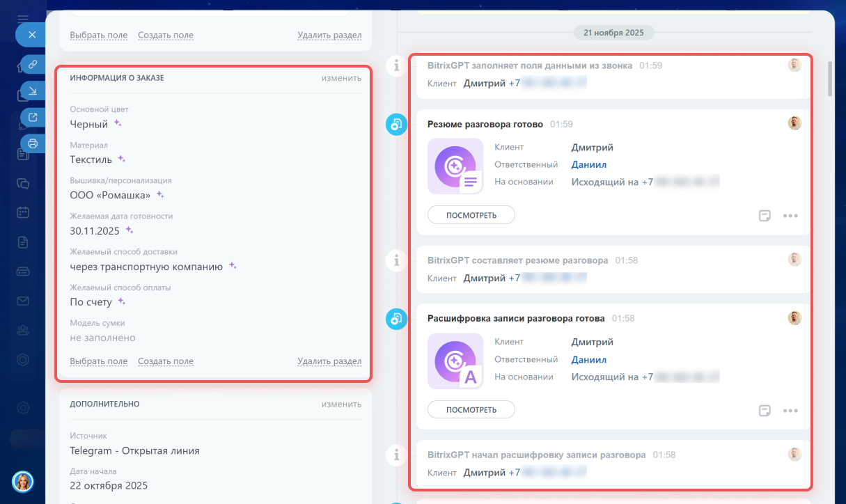The image size is (846, 504).
Task: Close the deal side panel
Action: pyautogui.click(x=31, y=34)
